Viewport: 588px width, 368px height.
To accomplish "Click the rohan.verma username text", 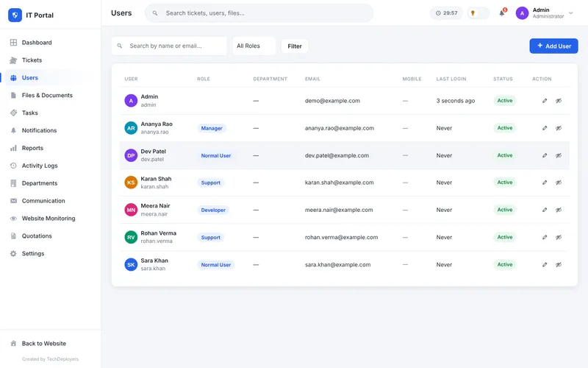I will pos(157,241).
